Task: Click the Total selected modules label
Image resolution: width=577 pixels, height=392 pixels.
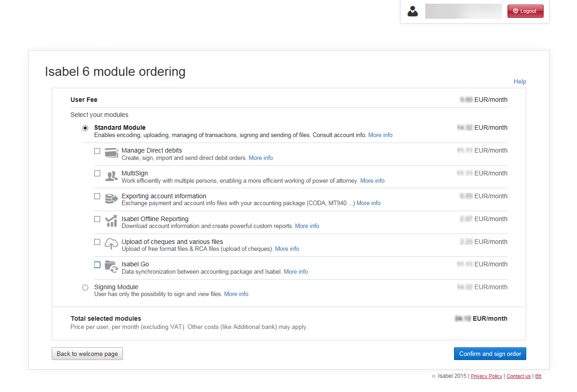Action: click(x=106, y=318)
